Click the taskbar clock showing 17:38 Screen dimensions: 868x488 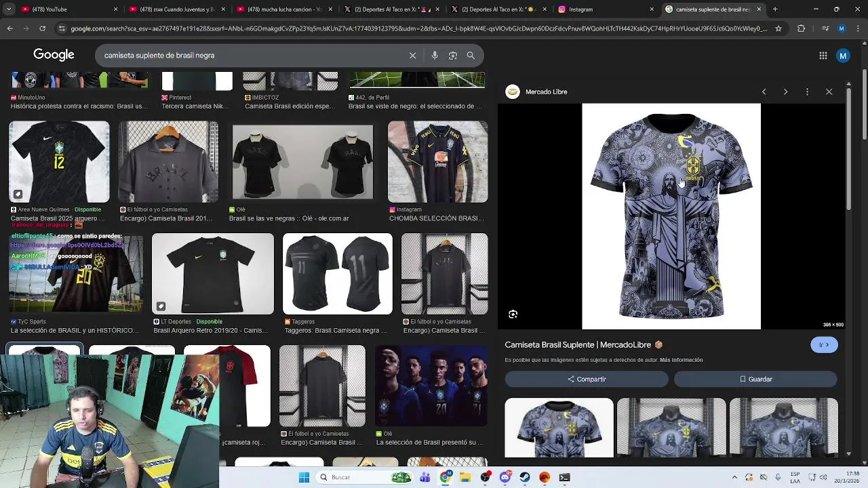point(844,477)
